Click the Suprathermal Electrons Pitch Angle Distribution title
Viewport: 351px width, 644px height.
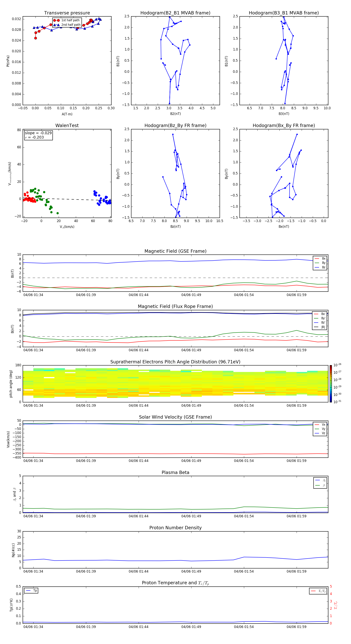point(175,362)
